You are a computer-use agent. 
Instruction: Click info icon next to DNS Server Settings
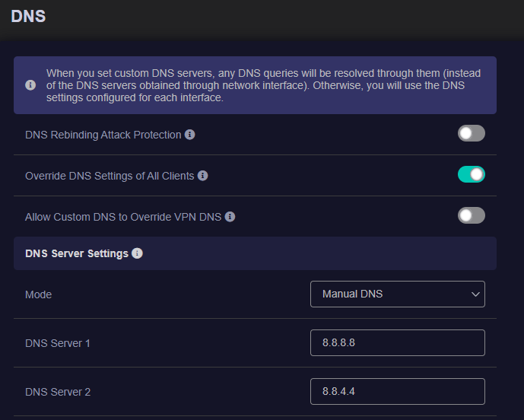coord(137,253)
